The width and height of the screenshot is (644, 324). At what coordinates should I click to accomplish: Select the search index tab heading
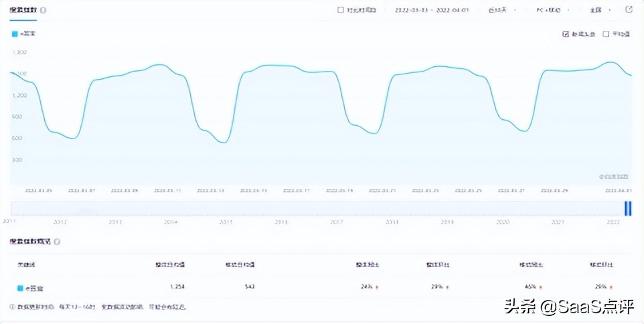(x=23, y=10)
